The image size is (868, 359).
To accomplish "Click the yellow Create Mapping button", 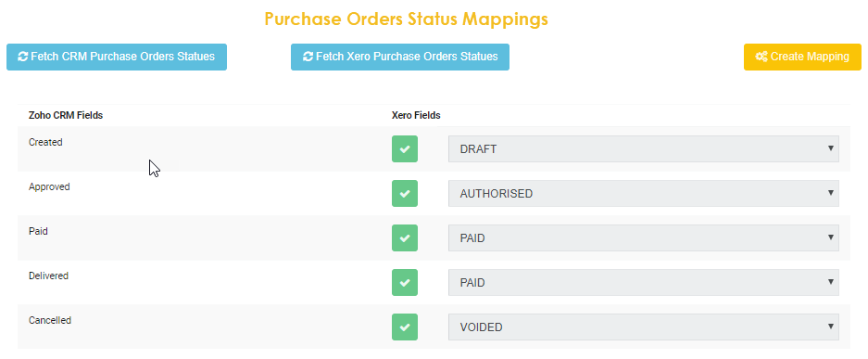I will point(802,58).
